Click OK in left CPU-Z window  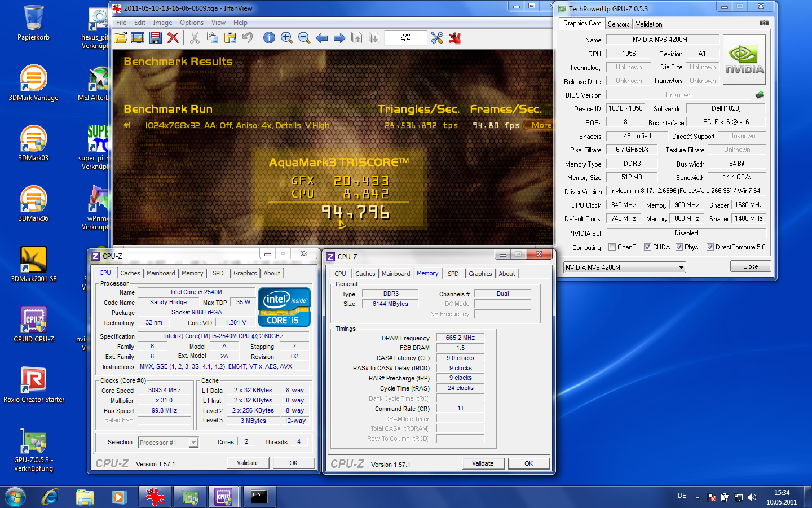tap(293, 463)
